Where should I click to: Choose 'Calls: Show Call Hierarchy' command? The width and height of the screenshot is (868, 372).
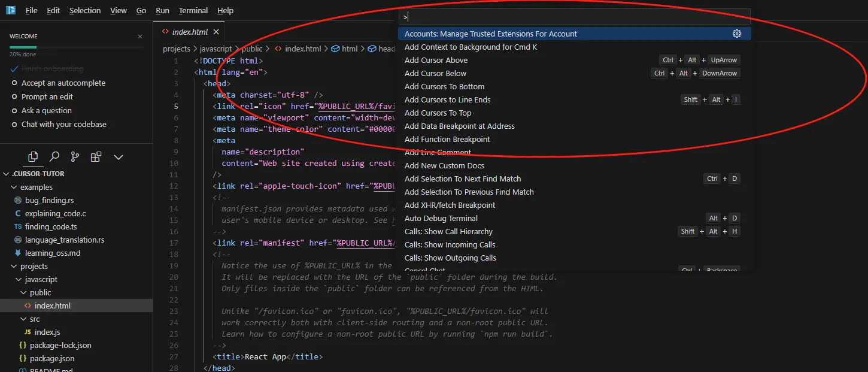(x=448, y=232)
